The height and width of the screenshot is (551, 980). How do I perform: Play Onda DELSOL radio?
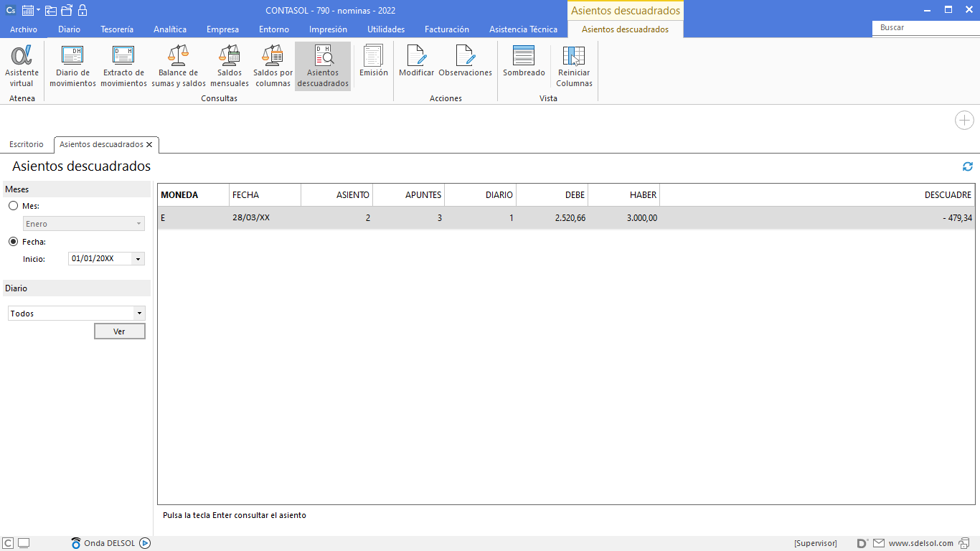(x=145, y=543)
